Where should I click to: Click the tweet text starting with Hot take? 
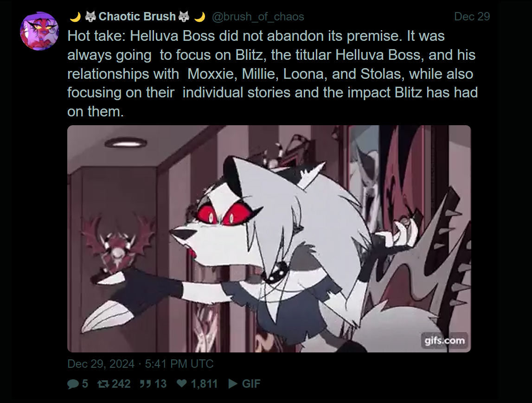point(272,74)
